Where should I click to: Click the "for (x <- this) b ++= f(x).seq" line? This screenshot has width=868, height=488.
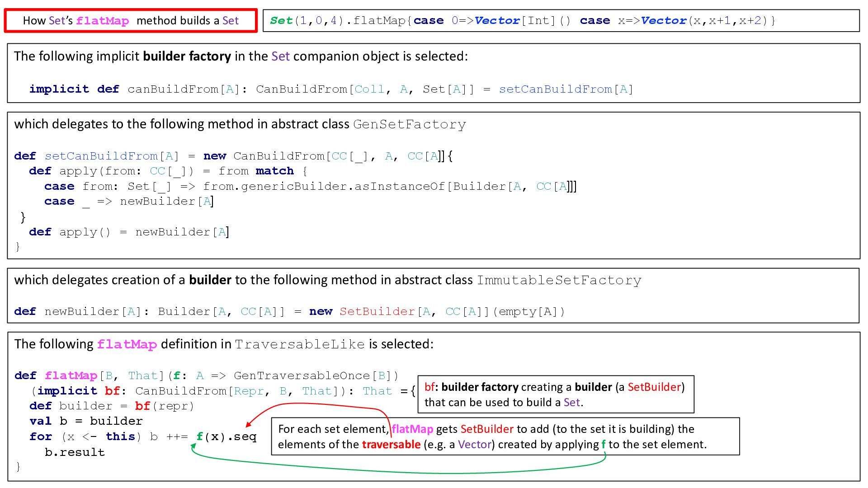point(143,437)
